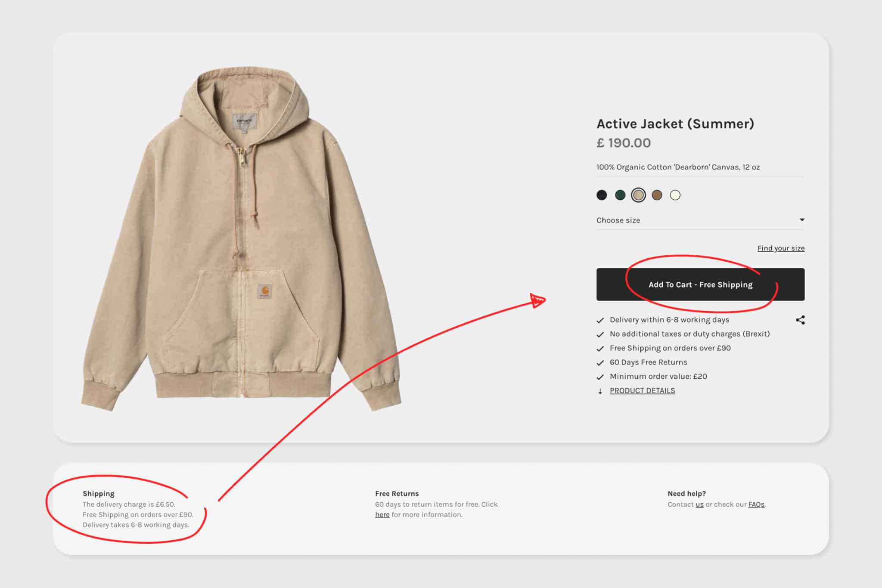882x588 pixels.
Task: Click 'Add To Cart - Free Shipping'
Action: coord(700,285)
